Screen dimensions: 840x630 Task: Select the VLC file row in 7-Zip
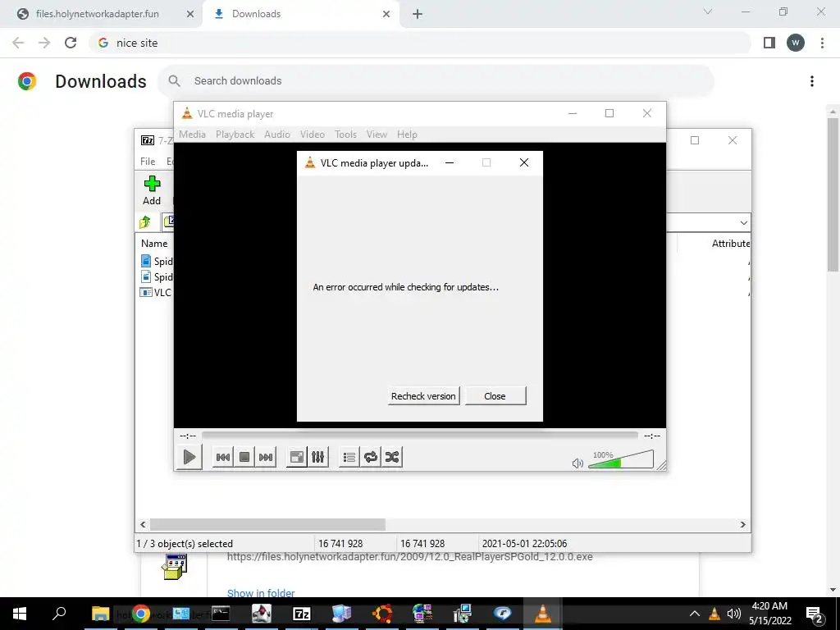point(156,293)
